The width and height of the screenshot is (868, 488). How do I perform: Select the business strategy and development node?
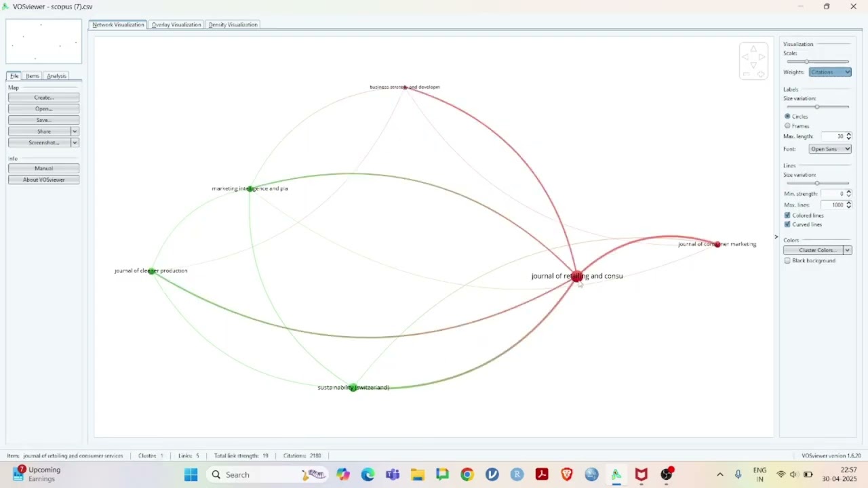point(405,87)
